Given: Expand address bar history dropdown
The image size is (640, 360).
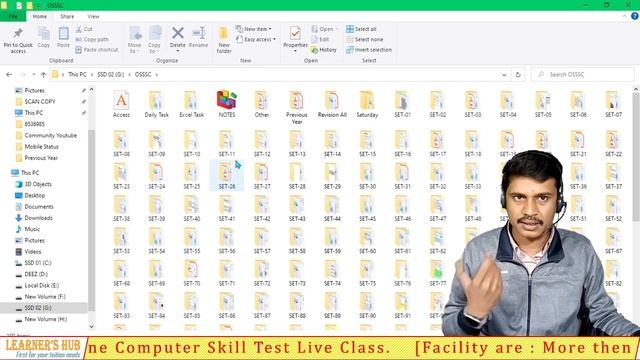Looking at the screenshot, I should [x=504, y=75].
